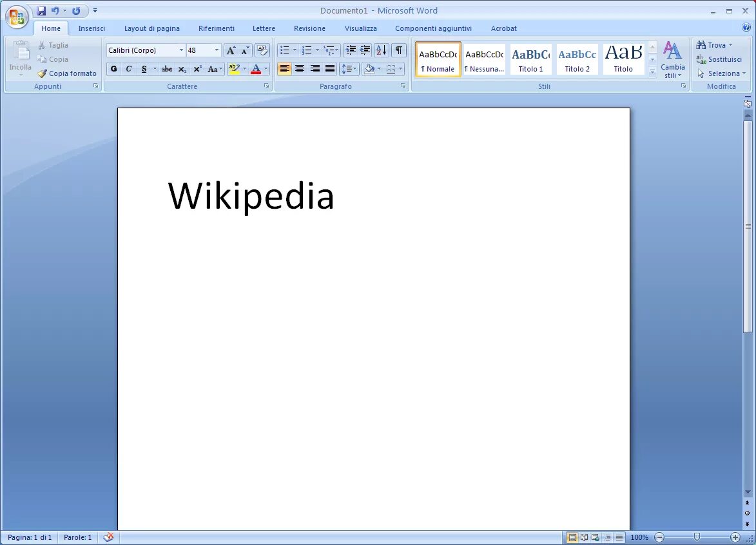Screen dimensions: 756x545
Task: Toggle italic with C button
Action: (x=129, y=69)
